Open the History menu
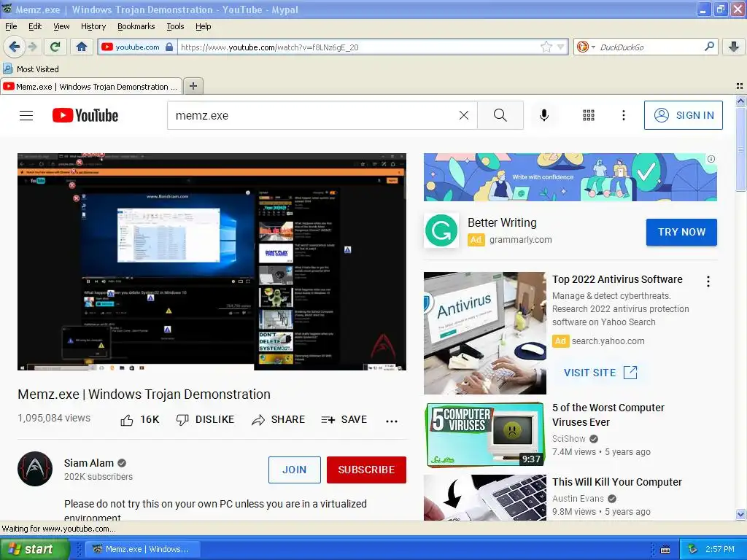 [x=93, y=27]
